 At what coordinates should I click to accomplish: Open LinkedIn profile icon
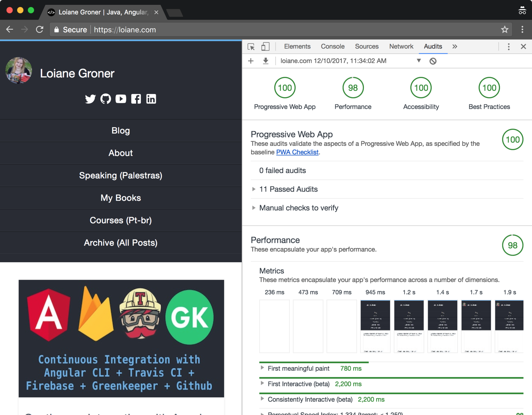coord(151,99)
